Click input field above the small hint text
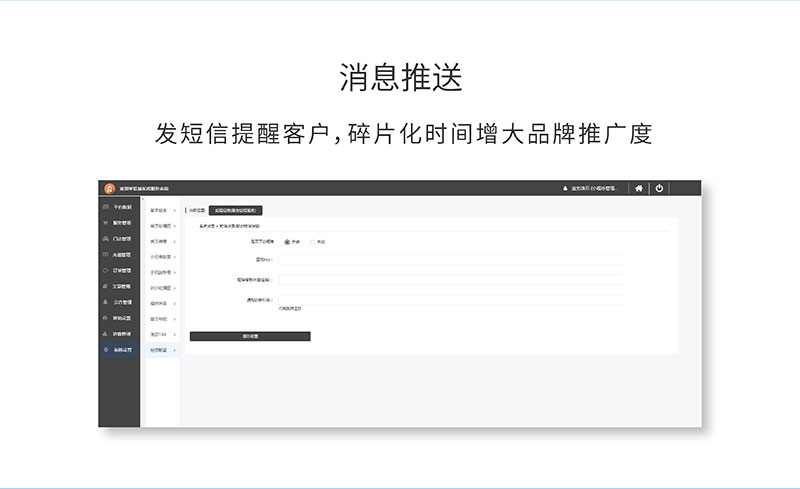 451,300
